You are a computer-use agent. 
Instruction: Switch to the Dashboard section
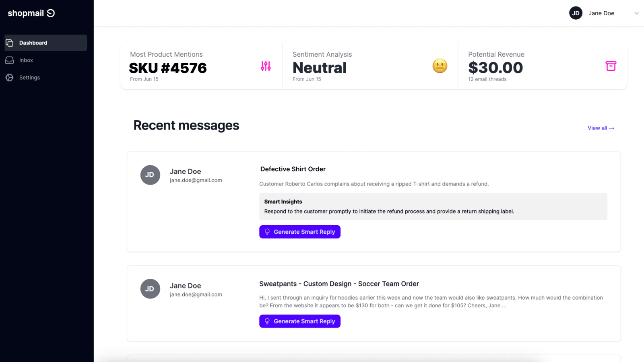[x=33, y=42]
